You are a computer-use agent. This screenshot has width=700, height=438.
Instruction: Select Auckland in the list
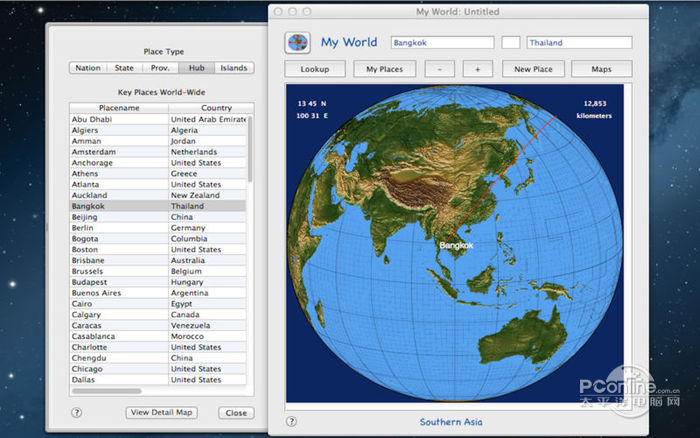click(158, 195)
